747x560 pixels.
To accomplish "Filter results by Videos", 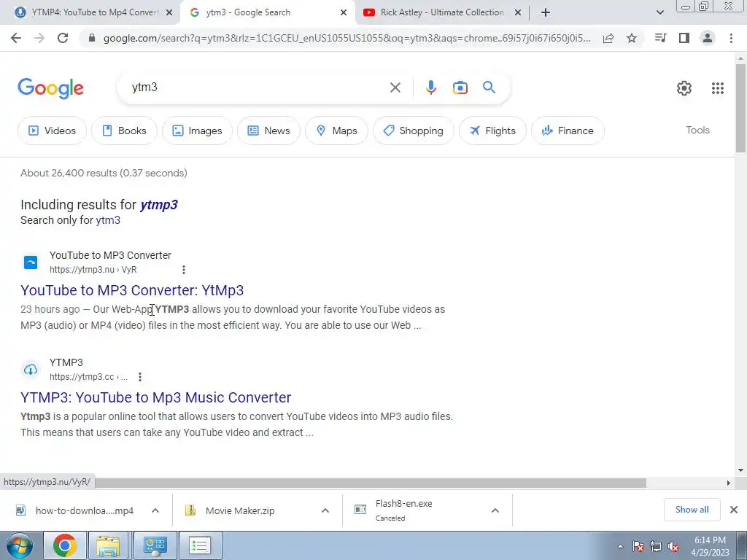I will 52,131.
